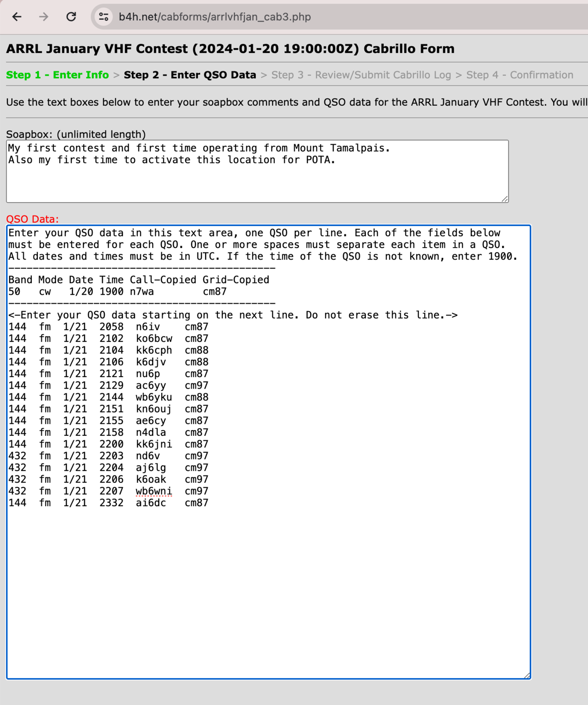
Task: Click the word POTA in Soapbox text
Action: [x=318, y=160]
